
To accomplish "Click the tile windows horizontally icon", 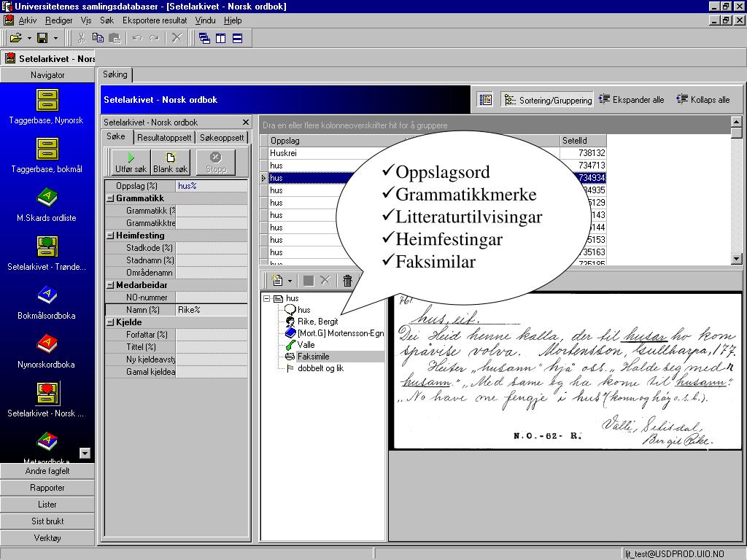I will [237, 38].
